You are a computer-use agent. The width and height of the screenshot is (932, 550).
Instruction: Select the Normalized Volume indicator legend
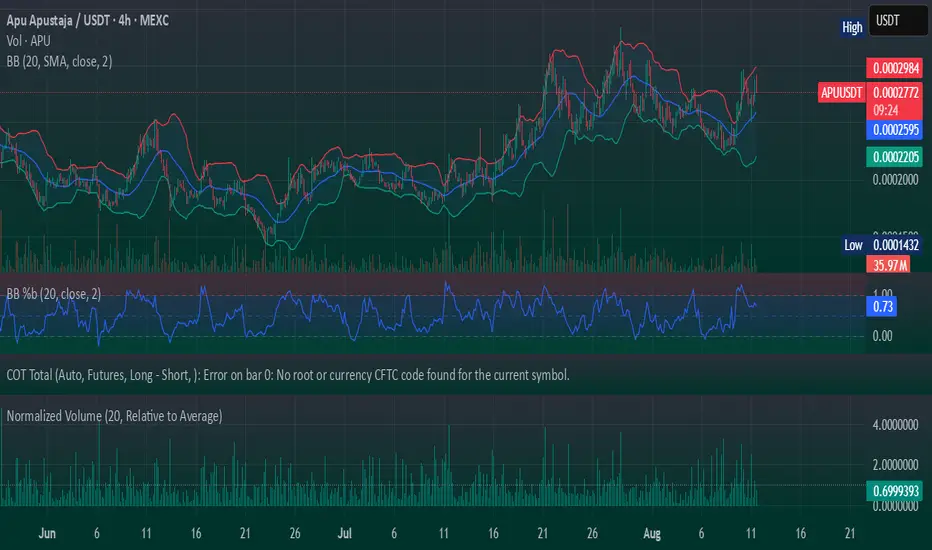click(114, 415)
